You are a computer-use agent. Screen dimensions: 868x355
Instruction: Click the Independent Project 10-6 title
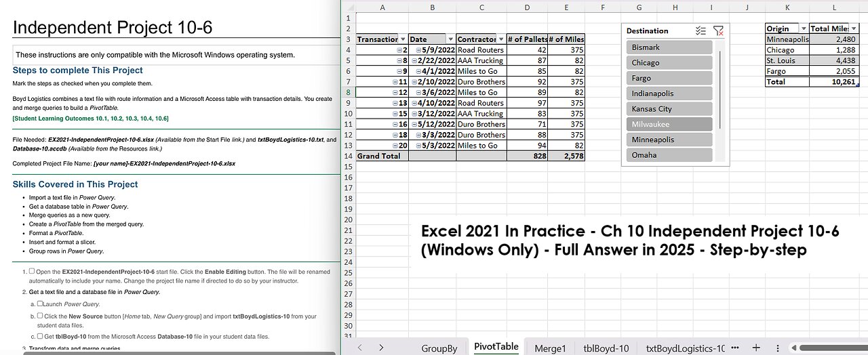coord(113,28)
